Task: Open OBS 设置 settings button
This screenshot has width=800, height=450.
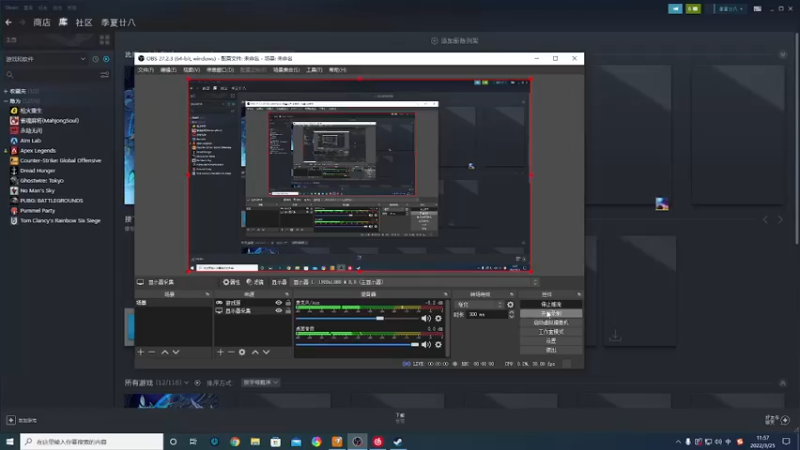Action: (x=551, y=341)
